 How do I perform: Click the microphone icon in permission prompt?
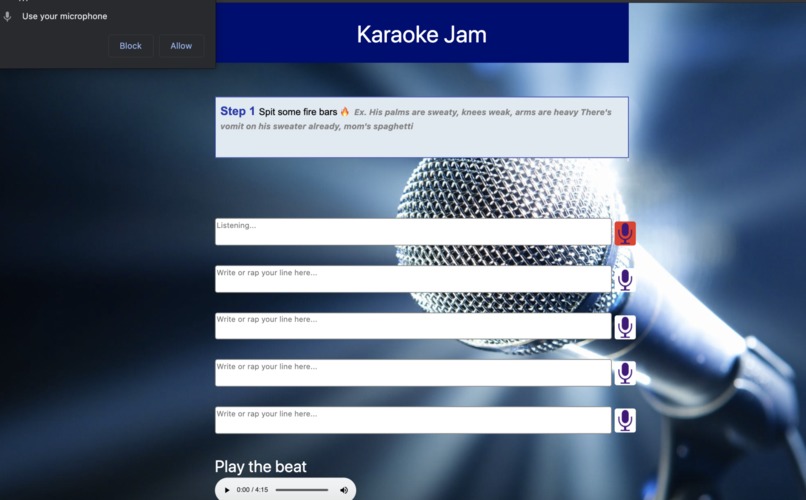pyautogui.click(x=7, y=16)
